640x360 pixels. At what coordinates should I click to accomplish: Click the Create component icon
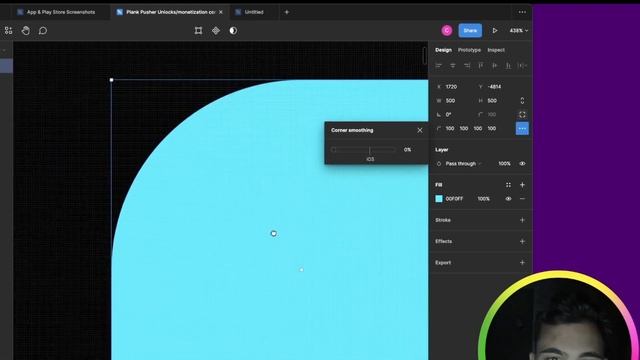216,31
